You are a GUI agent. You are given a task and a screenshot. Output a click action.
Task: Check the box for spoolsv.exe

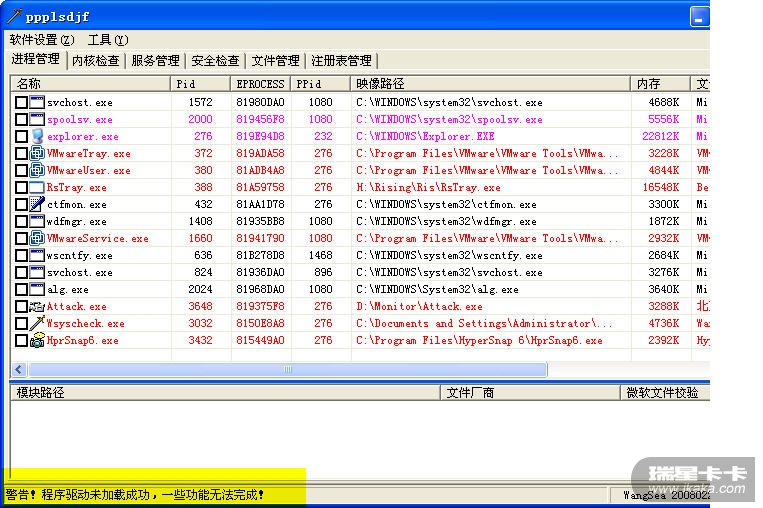click(x=21, y=119)
